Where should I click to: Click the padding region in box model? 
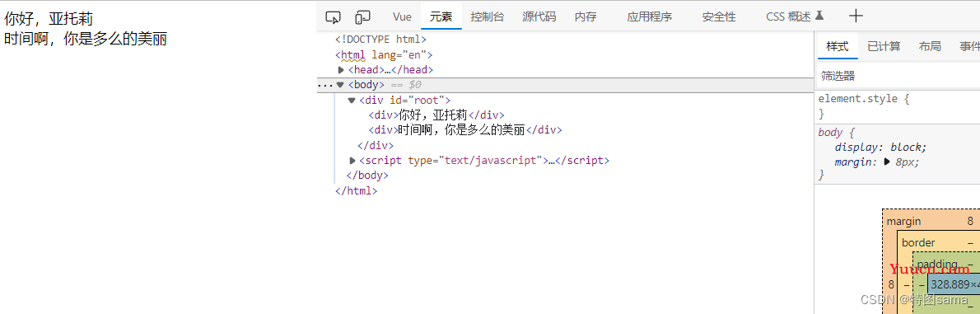pyautogui.click(x=937, y=264)
